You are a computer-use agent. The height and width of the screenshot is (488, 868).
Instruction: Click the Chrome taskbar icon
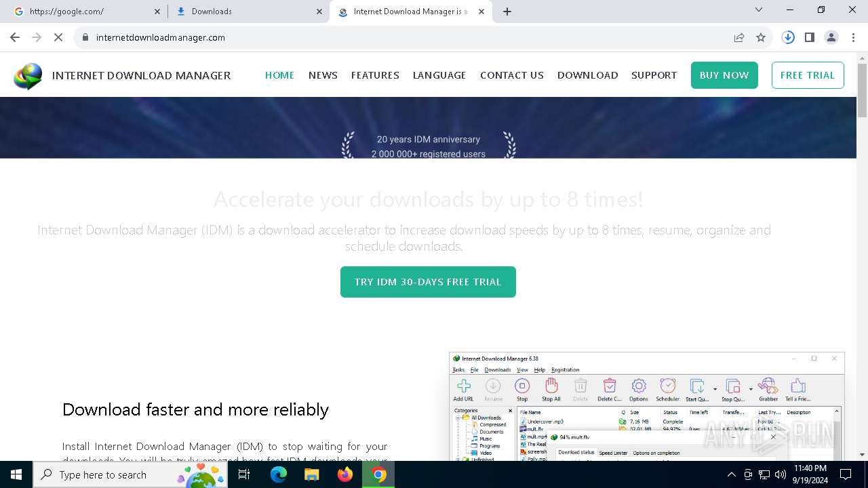[378, 474]
